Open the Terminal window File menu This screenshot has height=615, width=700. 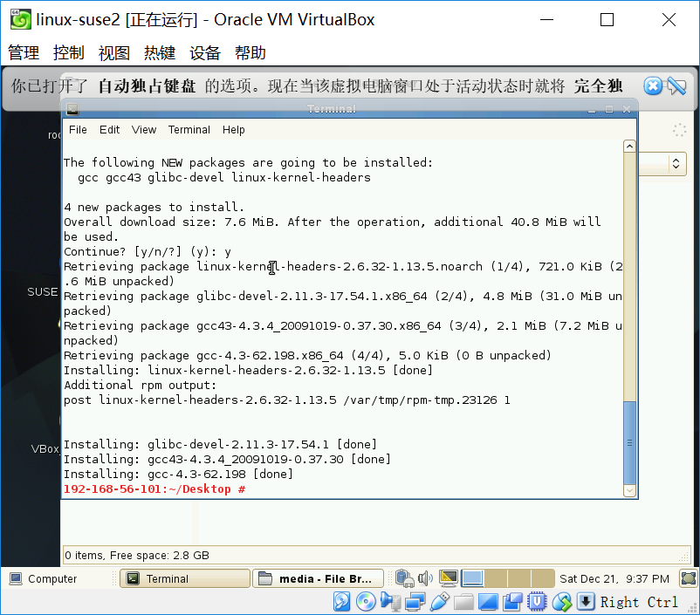[78, 130]
